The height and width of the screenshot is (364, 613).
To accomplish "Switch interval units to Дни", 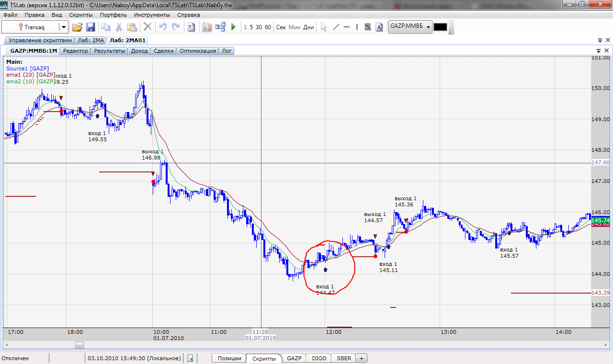I will pyautogui.click(x=308, y=27).
